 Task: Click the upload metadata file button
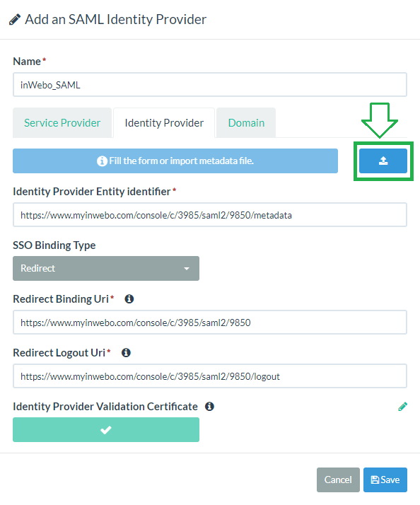point(383,161)
